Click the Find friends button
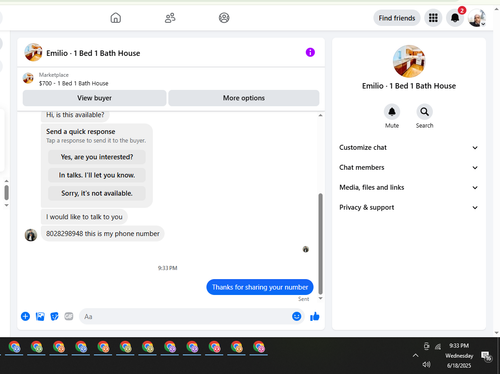Viewport: 500px width, 374px height. (x=397, y=18)
